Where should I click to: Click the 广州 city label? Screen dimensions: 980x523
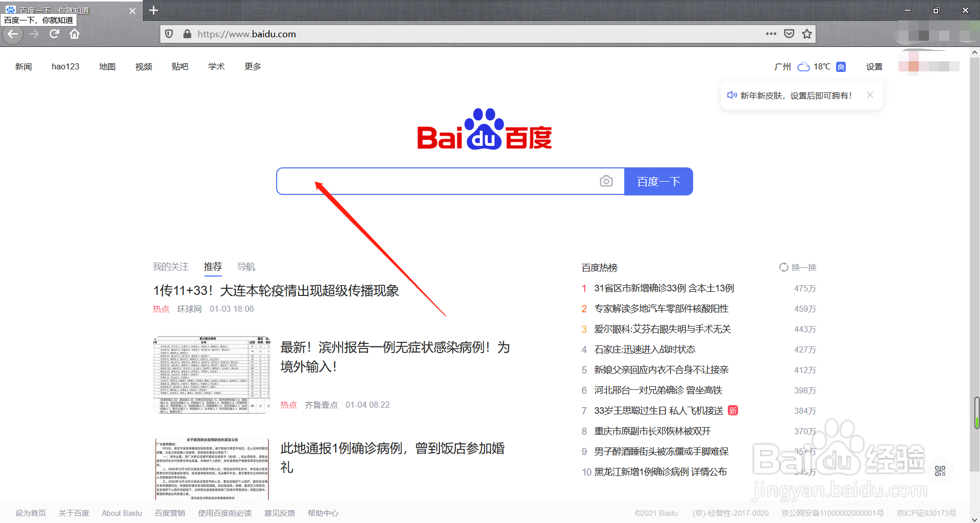click(x=782, y=67)
